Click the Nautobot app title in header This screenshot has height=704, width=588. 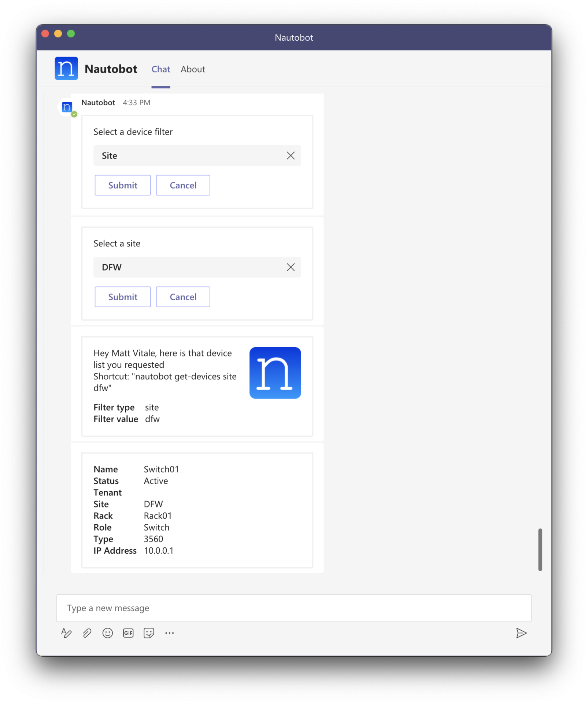click(x=111, y=69)
